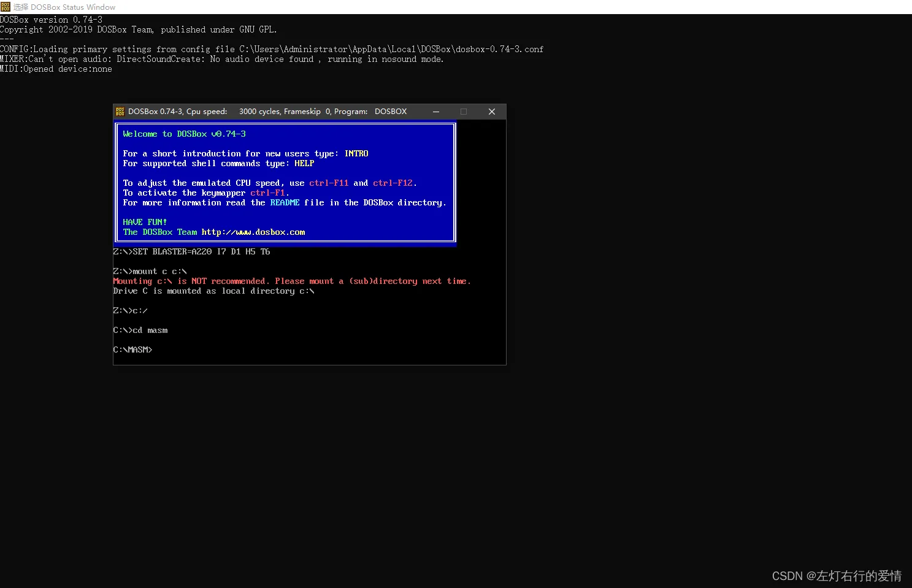Image resolution: width=912 pixels, height=588 pixels.
Task: Click the 'Z:\>c:/' command line
Action: (x=131, y=310)
